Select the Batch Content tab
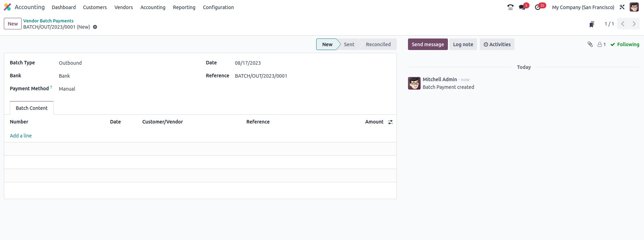 (x=32, y=108)
